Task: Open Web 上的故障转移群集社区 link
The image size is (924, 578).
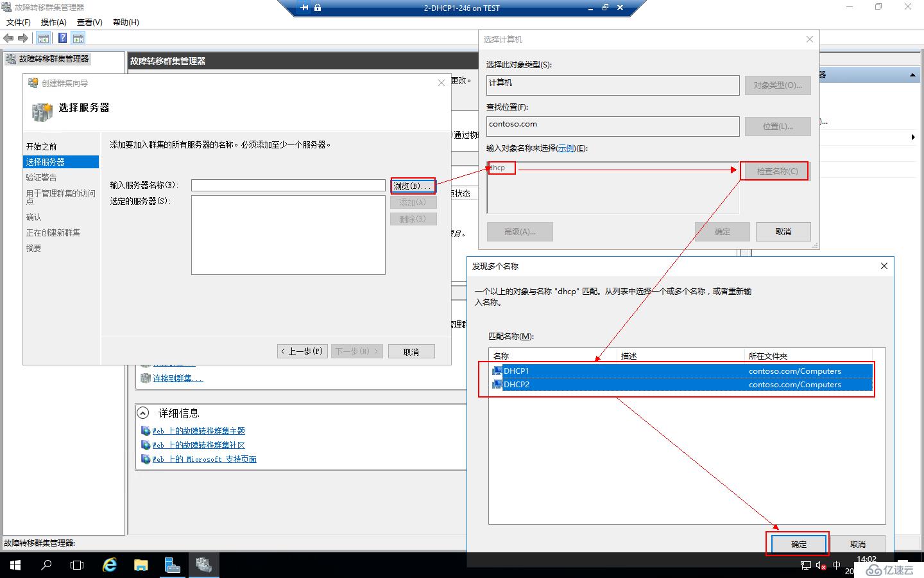Action: [198, 445]
